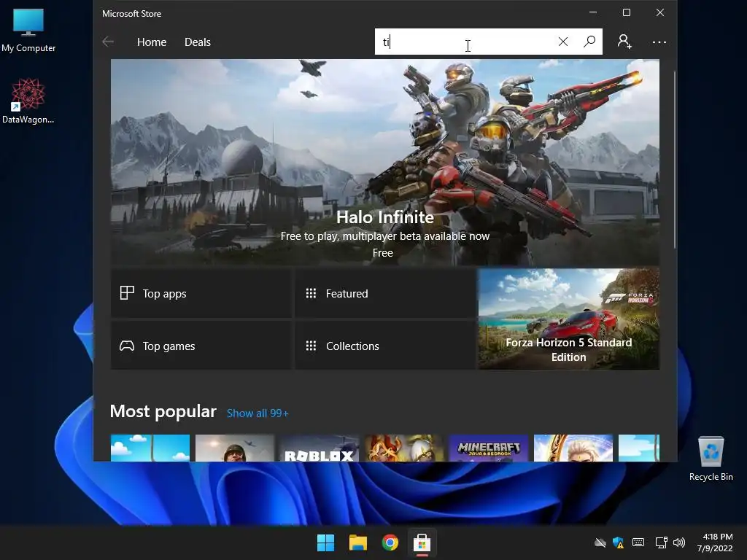Open the soldier helmet game thumbnail
Image resolution: width=747 pixels, height=560 pixels.
point(235,448)
